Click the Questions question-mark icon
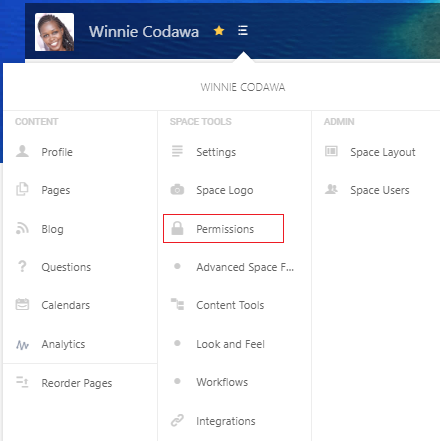440x441 pixels. 22,266
